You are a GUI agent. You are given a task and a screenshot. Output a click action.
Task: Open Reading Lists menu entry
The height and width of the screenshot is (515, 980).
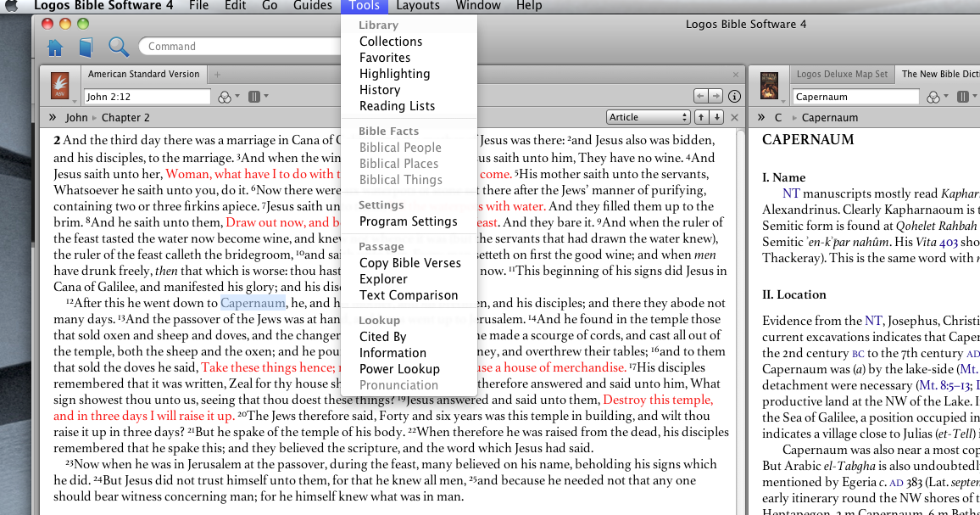point(397,106)
